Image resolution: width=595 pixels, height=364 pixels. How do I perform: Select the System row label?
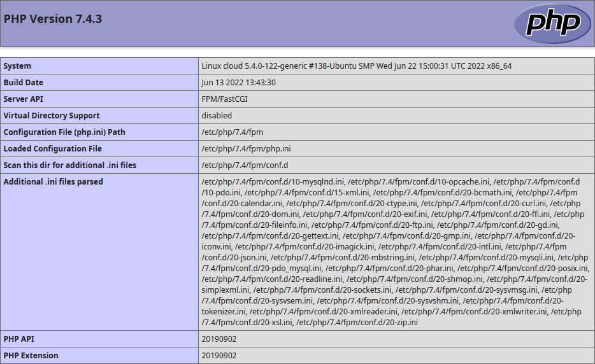18,66
